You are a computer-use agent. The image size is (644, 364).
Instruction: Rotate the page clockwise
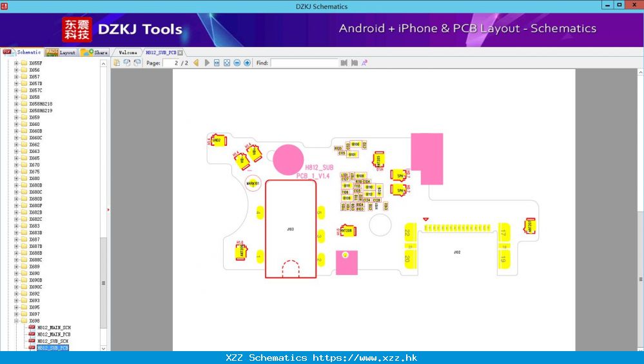pyautogui.click(x=127, y=63)
